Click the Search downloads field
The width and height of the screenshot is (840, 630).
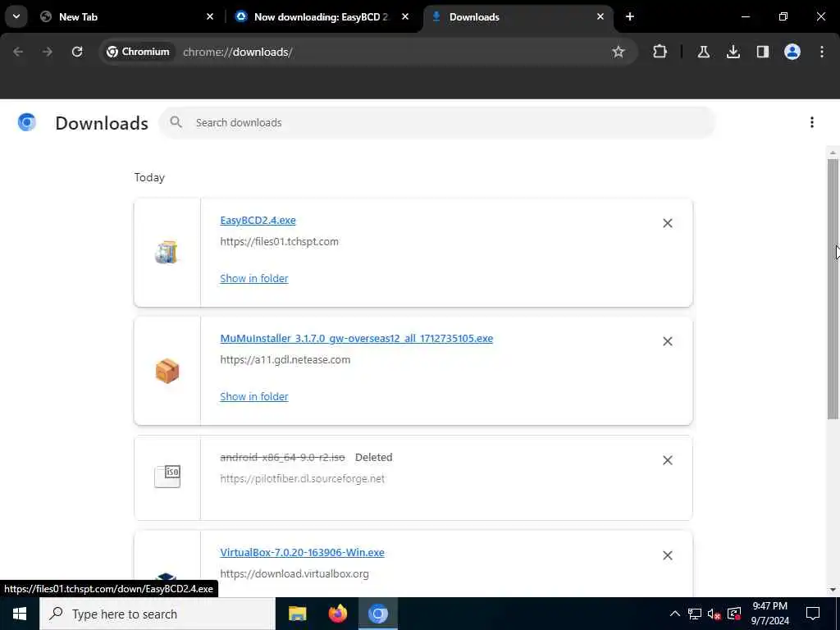[x=437, y=123]
